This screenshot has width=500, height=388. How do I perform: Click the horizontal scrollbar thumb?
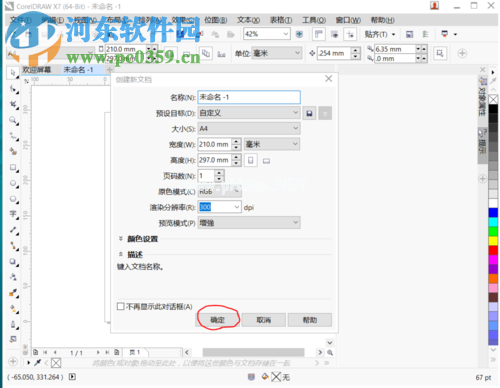253,352
